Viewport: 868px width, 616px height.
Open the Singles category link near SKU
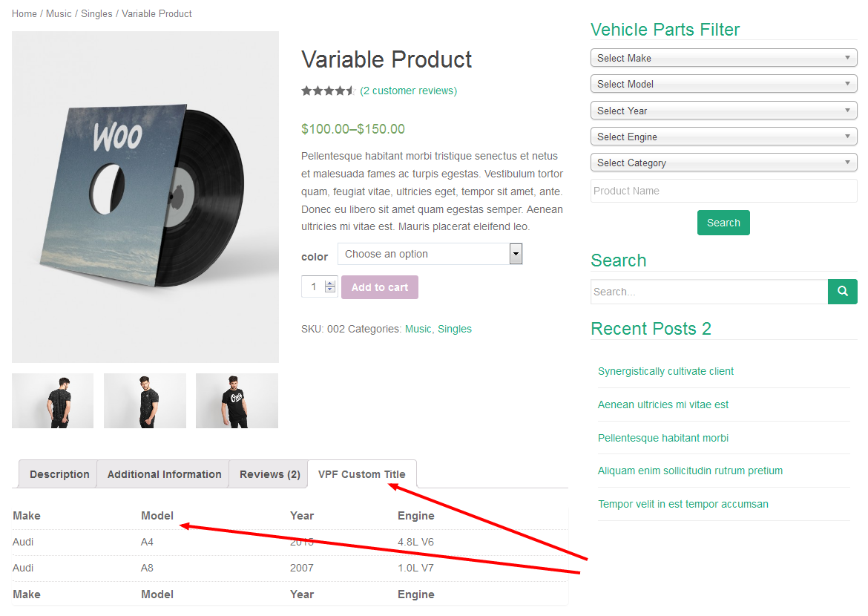click(x=455, y=329)
